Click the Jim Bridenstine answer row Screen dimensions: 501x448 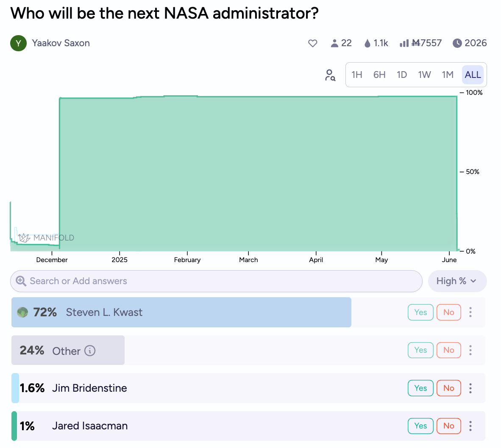248,388
